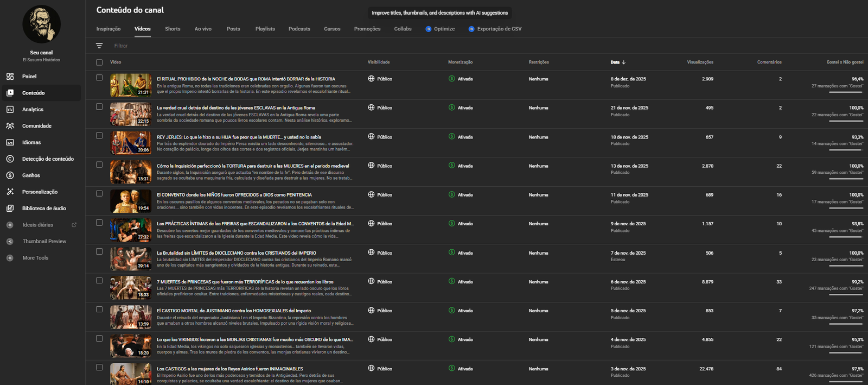Open the Posts tab
Viewport: 868px width, 385px height.
click(x=233, y=29)
